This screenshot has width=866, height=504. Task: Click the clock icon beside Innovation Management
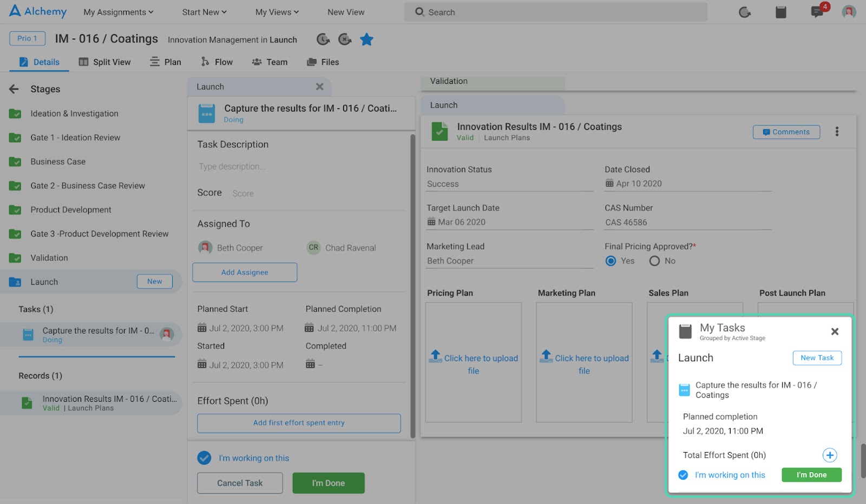pyautogui.click(x=323, y=39)
